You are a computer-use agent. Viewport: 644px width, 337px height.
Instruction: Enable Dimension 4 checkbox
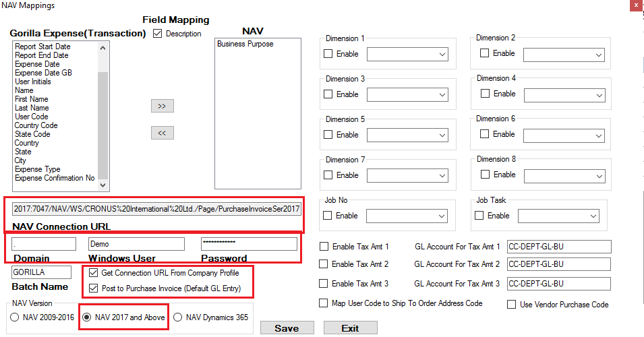pyautogui.click(x=485, y=94)
